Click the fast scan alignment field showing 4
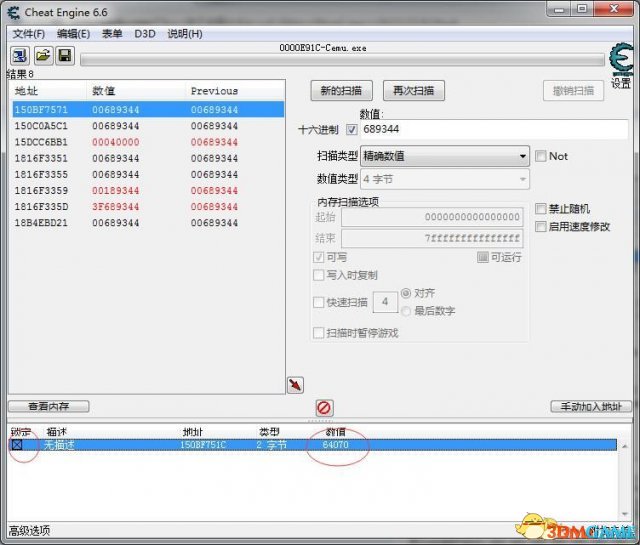 [385, 302]
